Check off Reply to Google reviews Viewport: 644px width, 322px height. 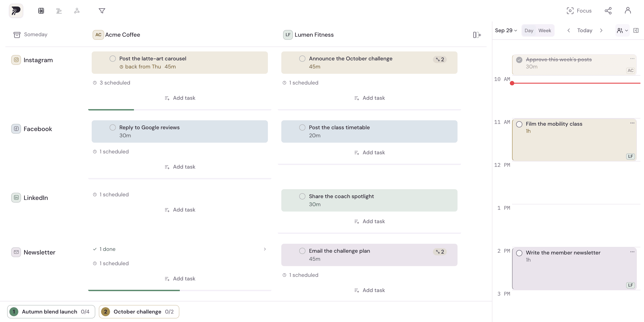pyautogui.click(x=112, y=127)
